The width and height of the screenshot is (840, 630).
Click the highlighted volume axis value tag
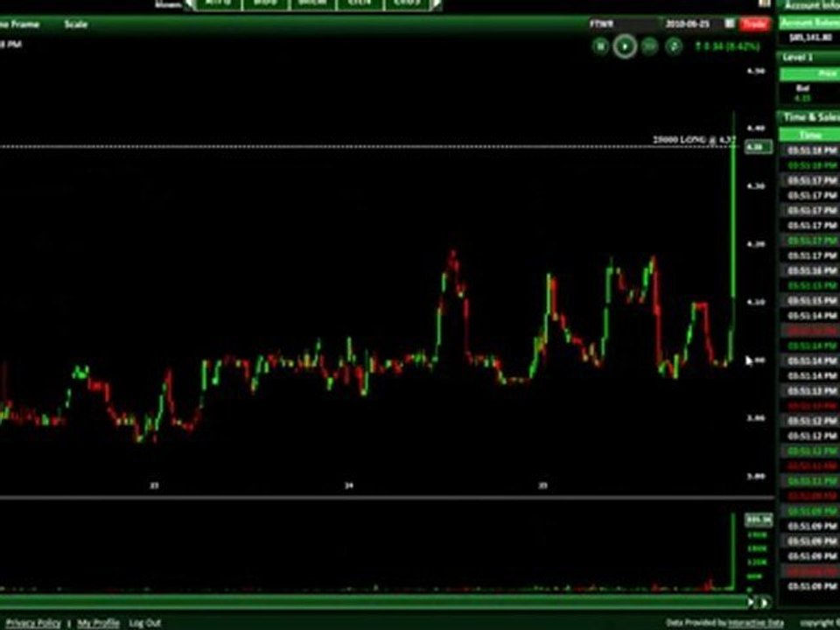(759, 520)
